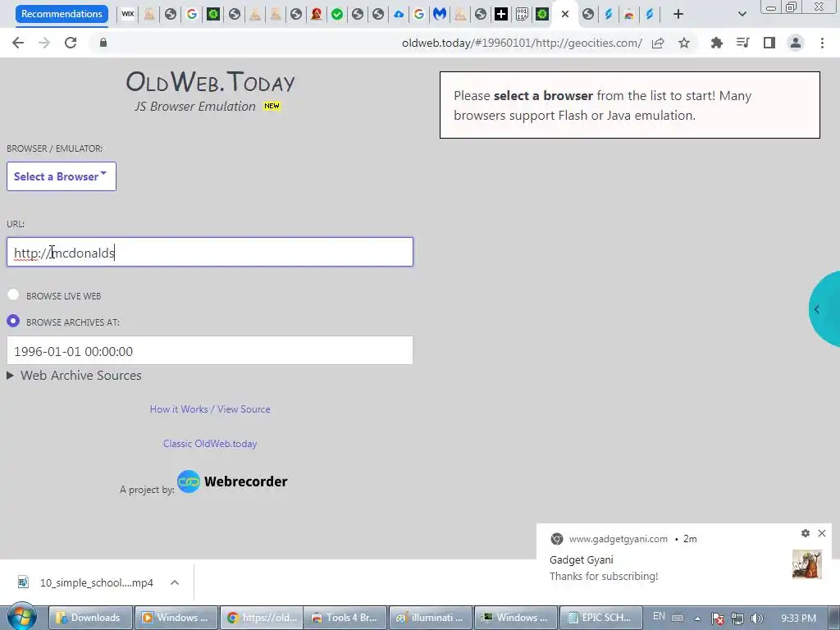840x630 pixels.
Task: Open the Chrome profile avatar
Action: pos(796,43)
